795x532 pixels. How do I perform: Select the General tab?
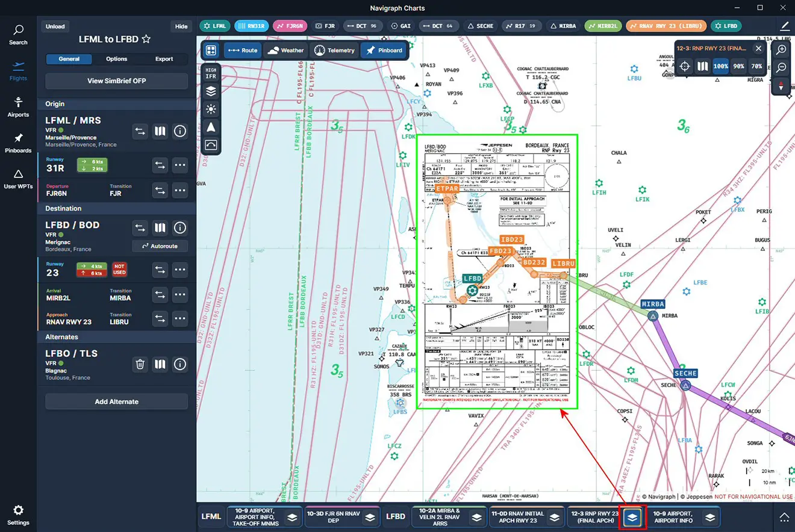click(x=69, y=59)
